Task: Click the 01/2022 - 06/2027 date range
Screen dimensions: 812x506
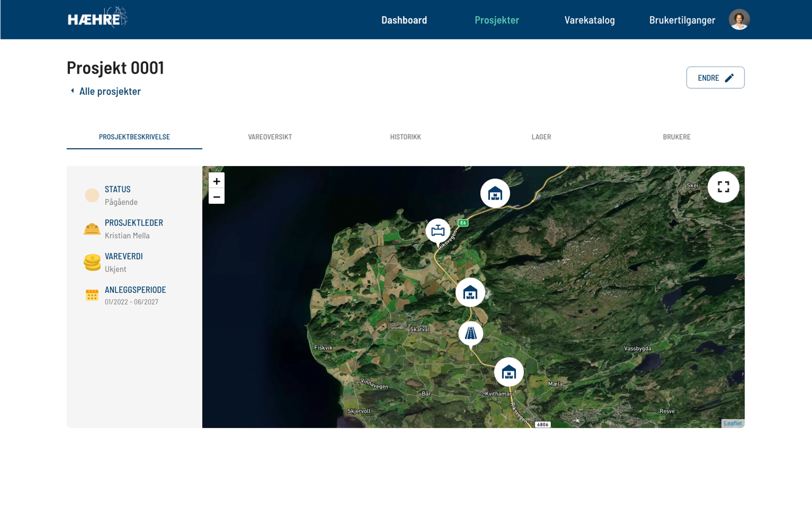Action: [x=132, y=302]
